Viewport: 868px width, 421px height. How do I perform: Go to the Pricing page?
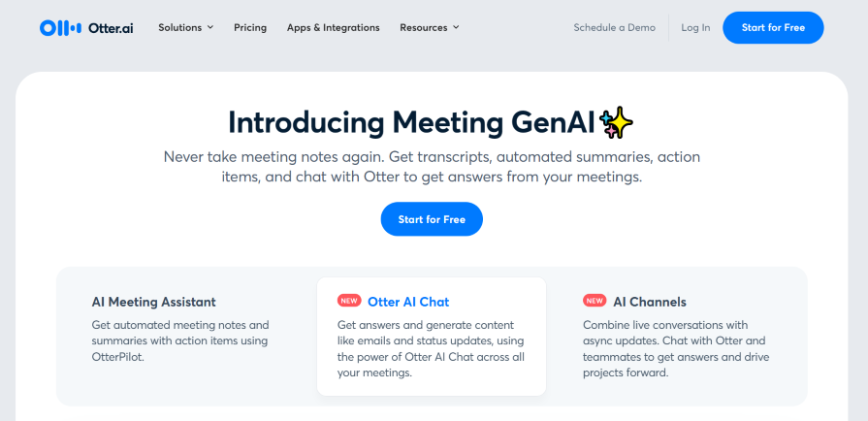pyautogui.click(x=250, y=28)
